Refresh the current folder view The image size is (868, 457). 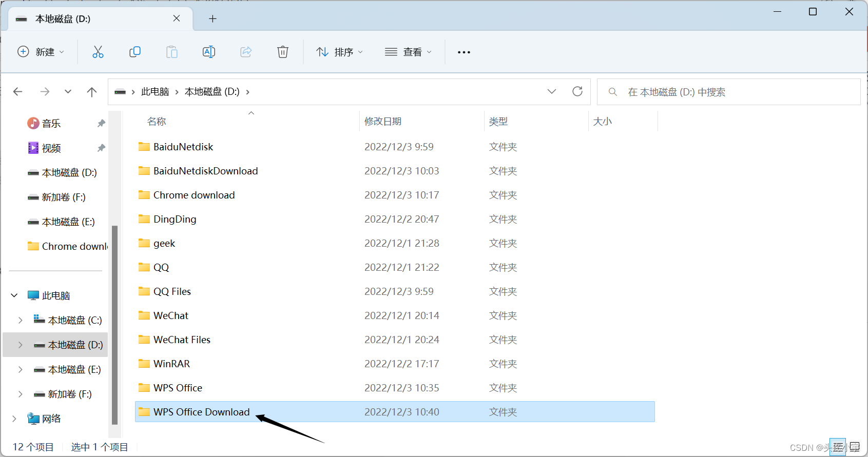click(x=577, y=91)
